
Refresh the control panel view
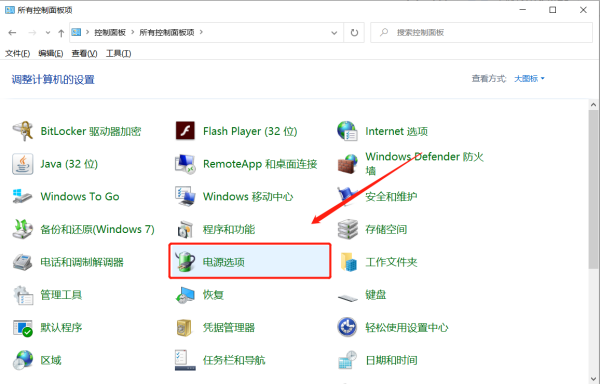(x=354, y=33)
